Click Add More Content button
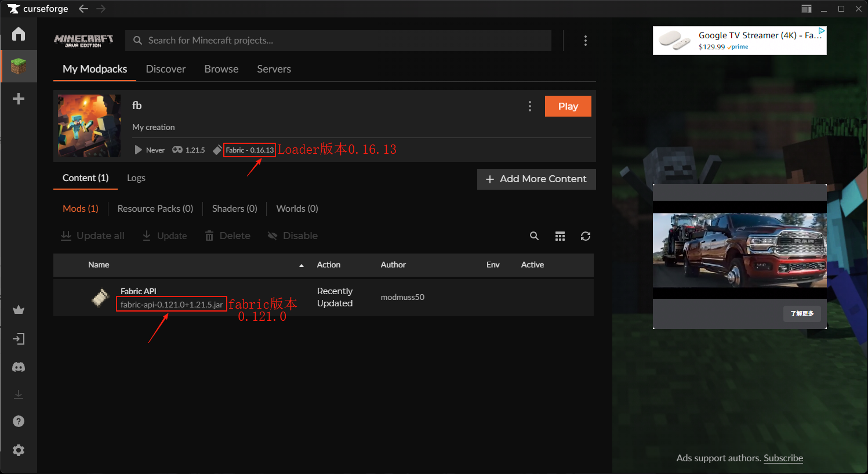The height and width of the screenshot is (474, 868). point(536,179)
